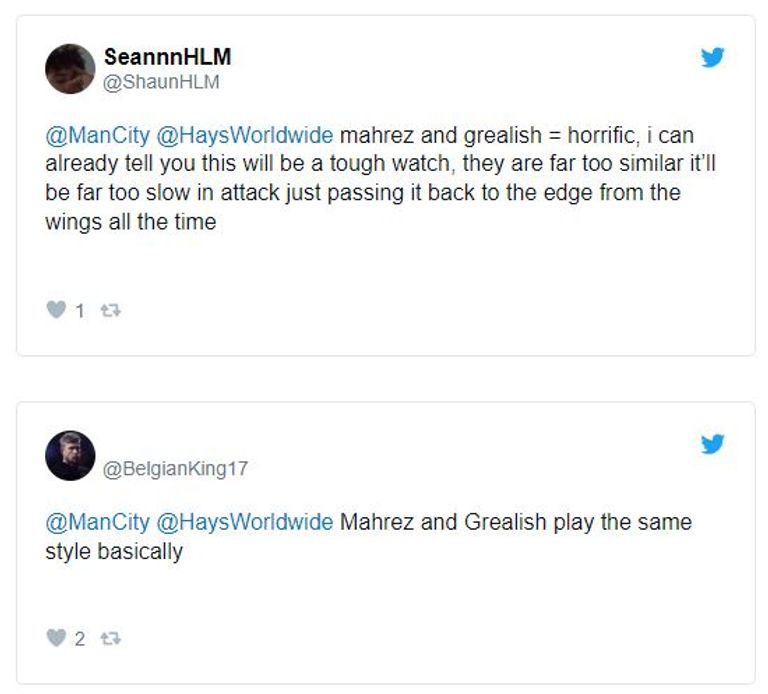768x694 pixels.
Task: Open the @HaysWorldwide mention in BelgianKing17's tweet
Action: (x=245, y=522)
